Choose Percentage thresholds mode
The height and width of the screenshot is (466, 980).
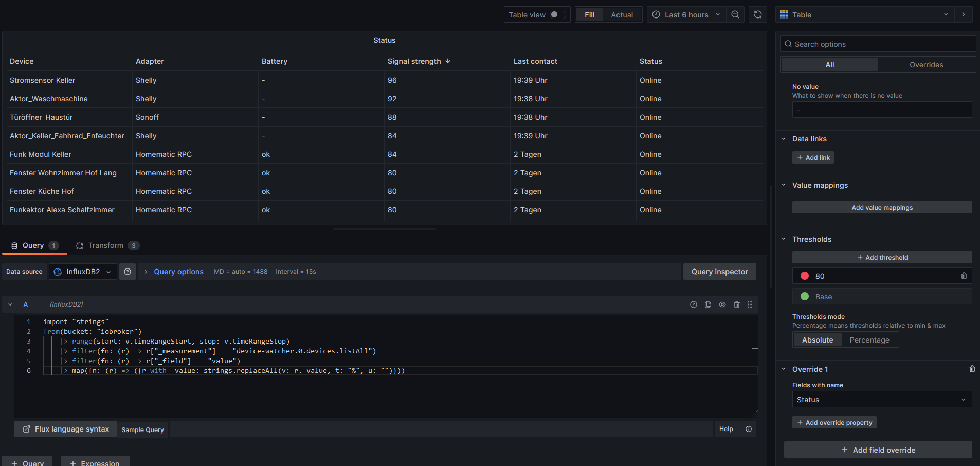coord(869,340)
